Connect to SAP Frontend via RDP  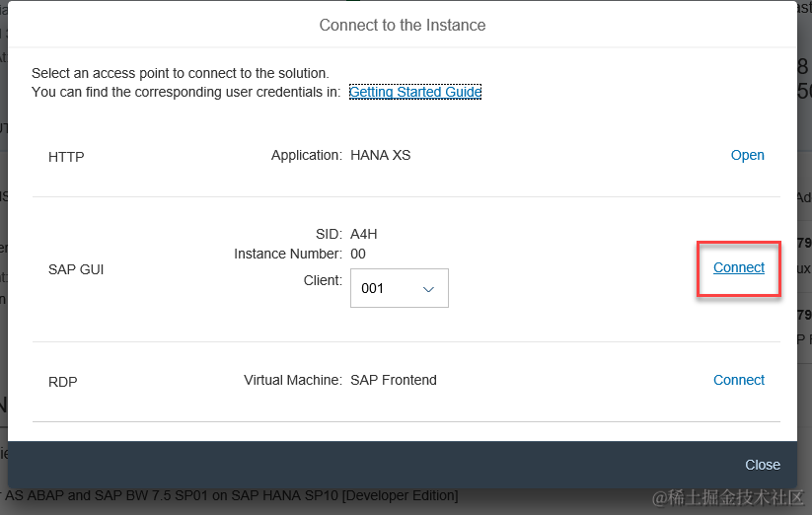click(x=738, y=380)
